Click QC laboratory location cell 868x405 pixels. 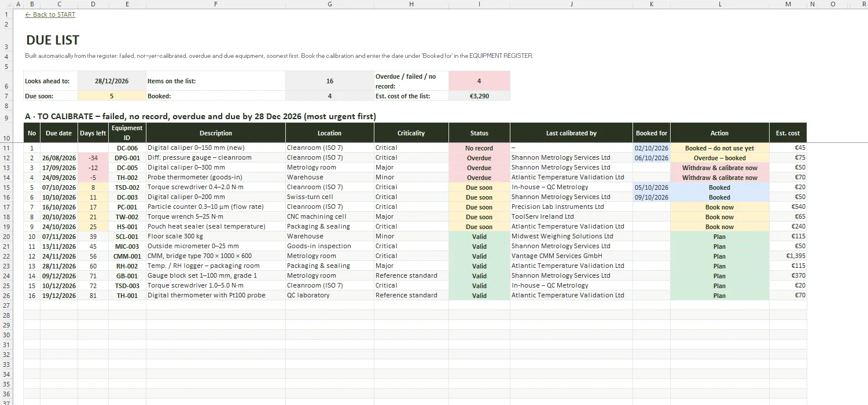point(330,296)
